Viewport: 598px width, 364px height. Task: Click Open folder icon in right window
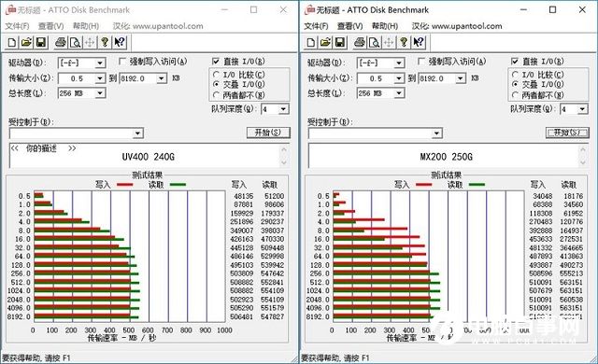coord(325,42)
